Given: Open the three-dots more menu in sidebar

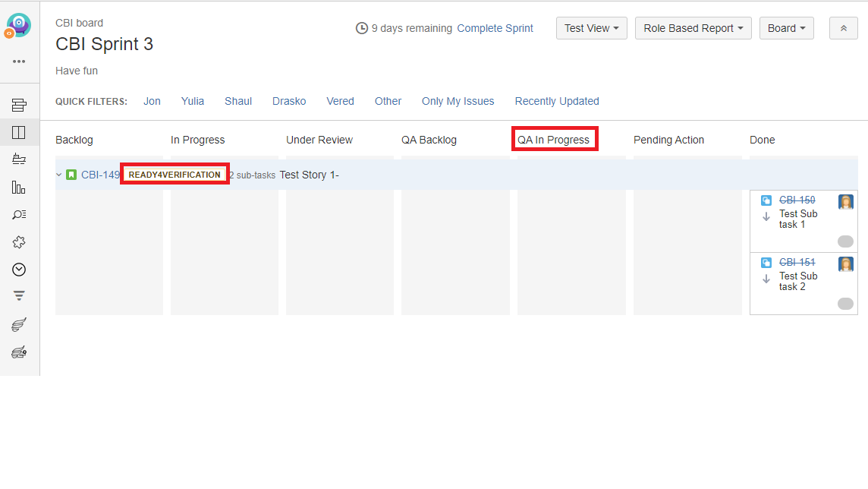Looking at the screenshot, I should tap(19, 62).
